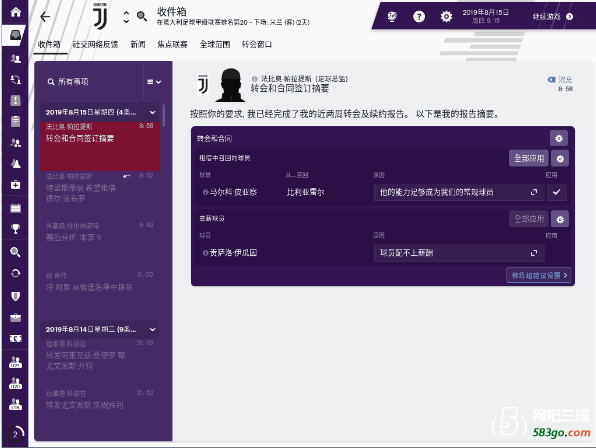
Task: Open the trophy competitions icon in sidebar
Action: (x=16, y=229)
